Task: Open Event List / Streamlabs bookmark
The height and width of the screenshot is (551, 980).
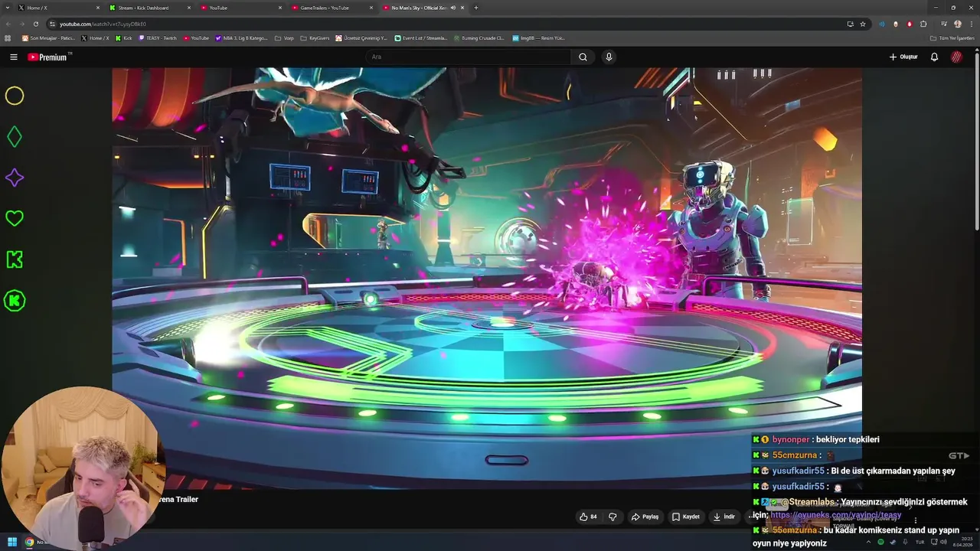Action: tap(421, 37)
